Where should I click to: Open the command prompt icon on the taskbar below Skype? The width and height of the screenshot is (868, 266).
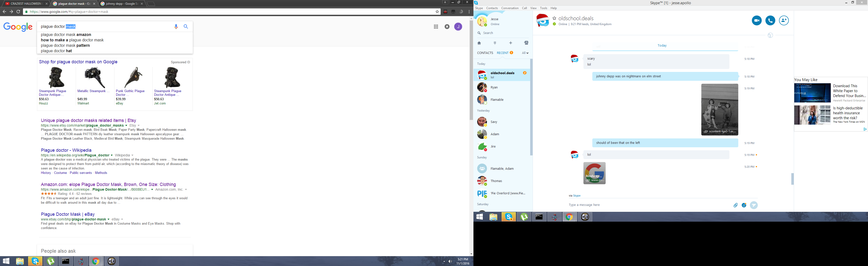pos(539,217)
